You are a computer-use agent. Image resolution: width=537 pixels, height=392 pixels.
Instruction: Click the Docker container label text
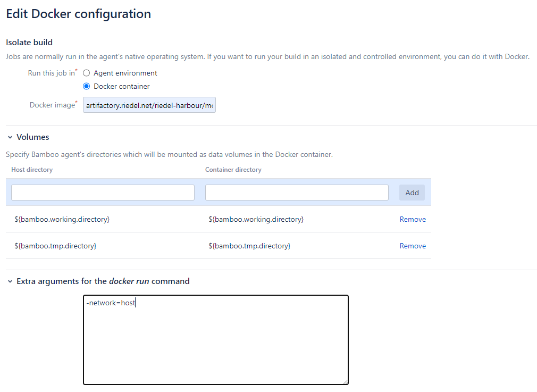tap(122, 86)
